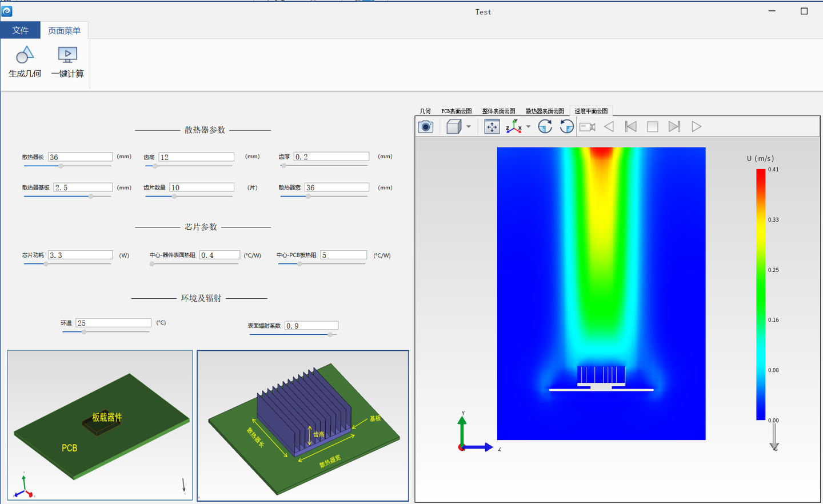This screenshot has height=504, width=823.
Task: Click the fit-to-window pan arrows icon
Action: (492, 127)
